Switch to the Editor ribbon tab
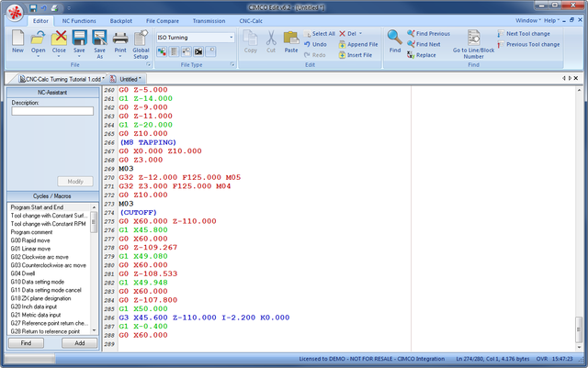588x368 pixels. 40,21
